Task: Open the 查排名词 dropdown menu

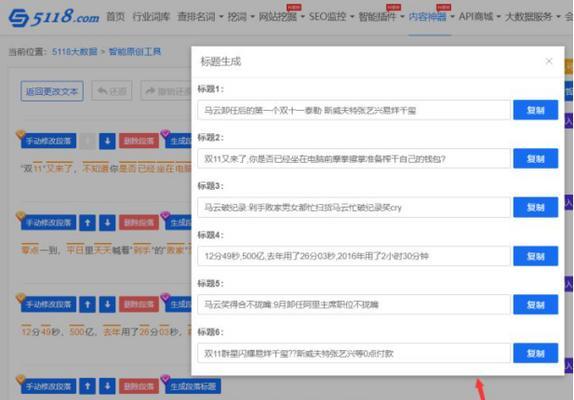Action: click(x=200, y=16)
